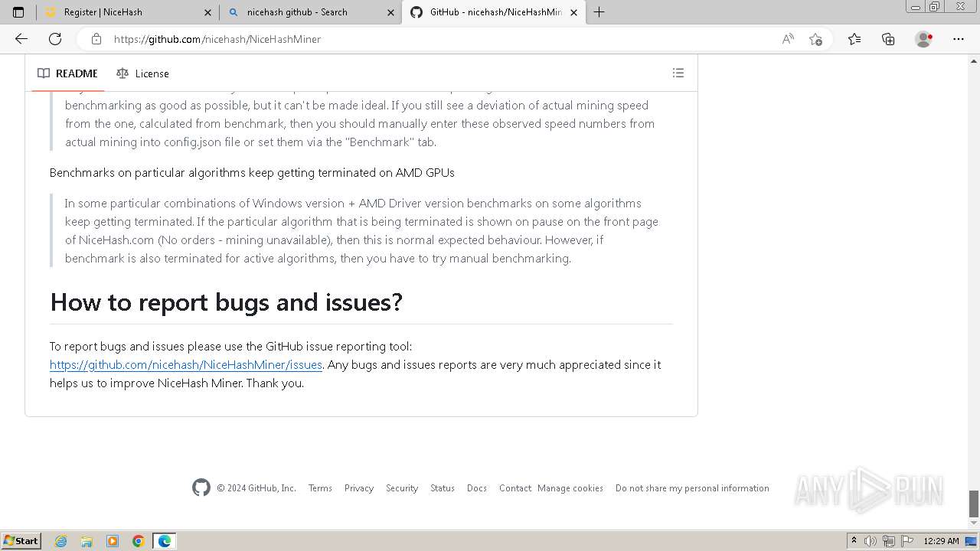Click Do not share my personal information
Viewport: 980px width, 551px height.
click(692, 488)
